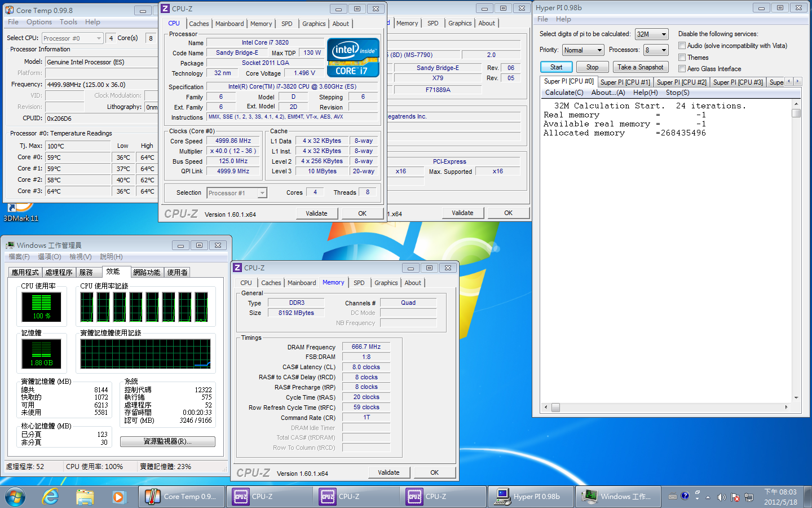Click the CPU usage history graph in Task Manager
Screen dimensions: 812x508
(145, 307)
